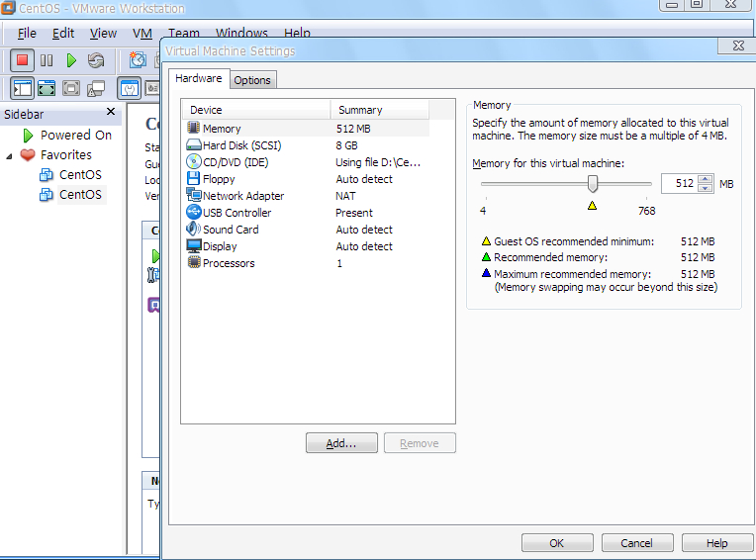The width and height of the screenshot is (756, 560).
Task: Click the full screen toolbar icon
Action: tap(47, 88)
